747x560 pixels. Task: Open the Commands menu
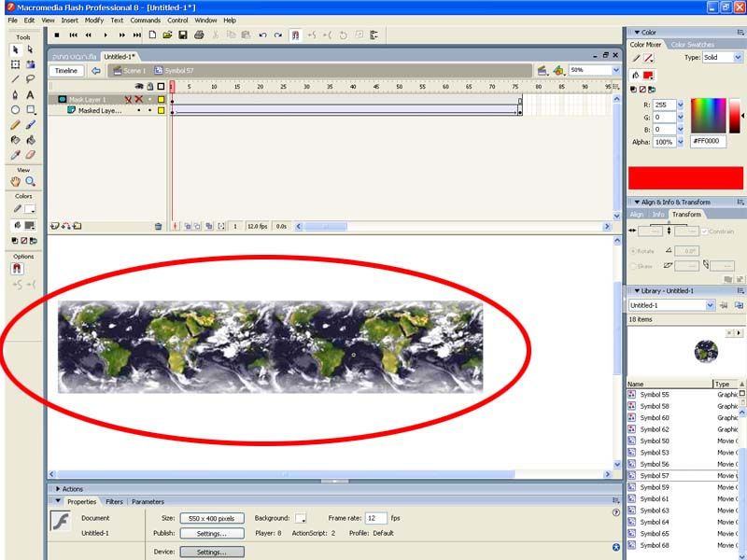tap(146, 21)
